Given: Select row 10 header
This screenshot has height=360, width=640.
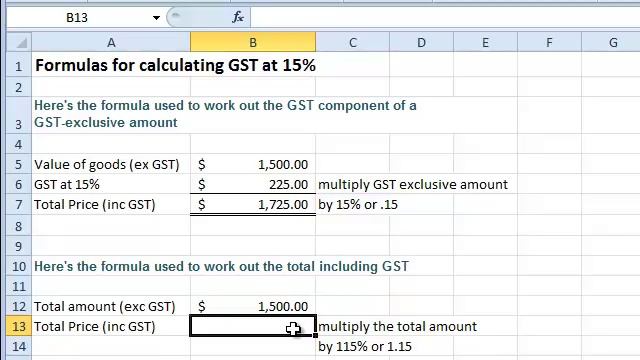Looking at the screenshot, I should (x=19, y=266).
